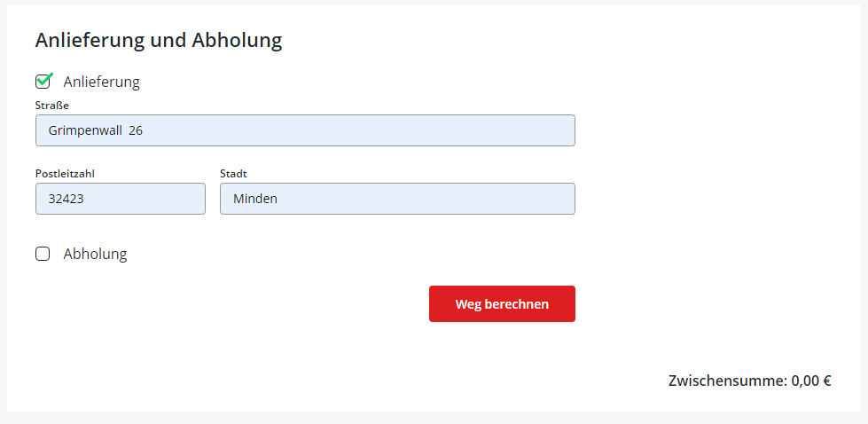This screenshot has height=424, width=868.
Task: Click the Minden city value
Action: 255,199
